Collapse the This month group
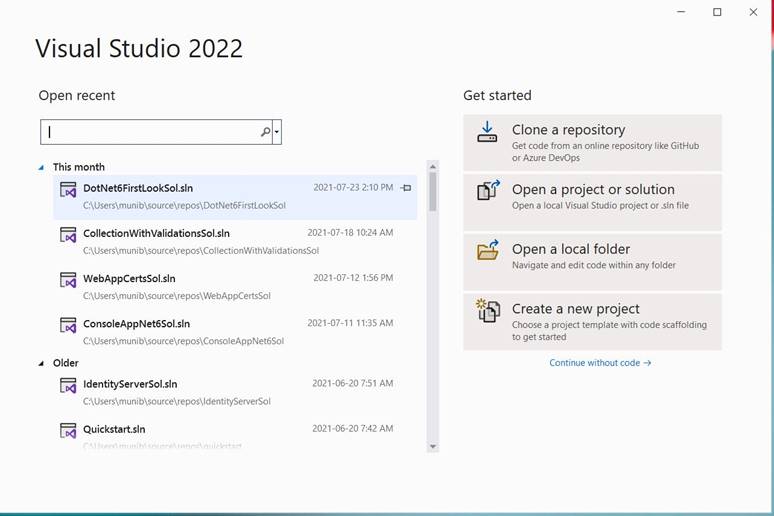Image resolution: width=774 pixels, height=516 pixels. [41, 167]
